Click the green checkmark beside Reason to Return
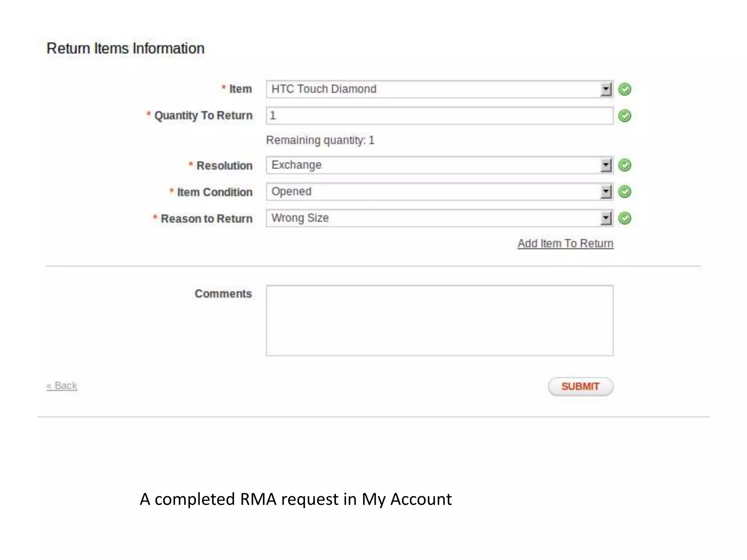 coord(625,218)
